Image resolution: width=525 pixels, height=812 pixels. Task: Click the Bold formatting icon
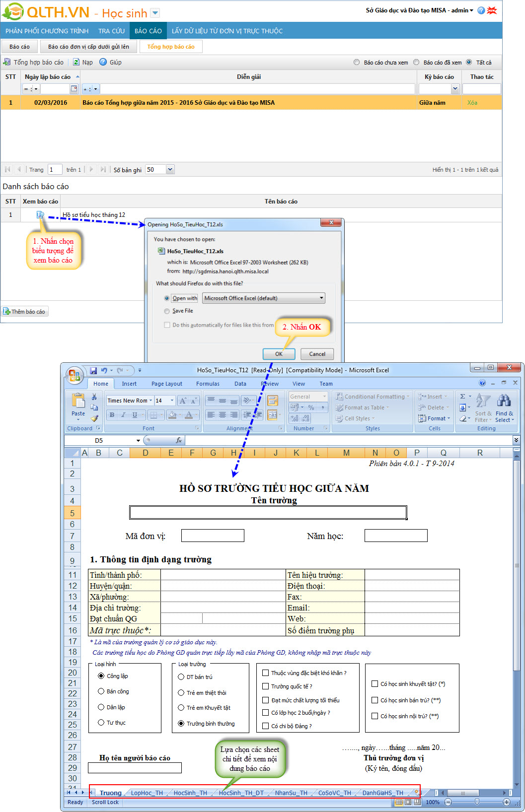tap(112, 415)
